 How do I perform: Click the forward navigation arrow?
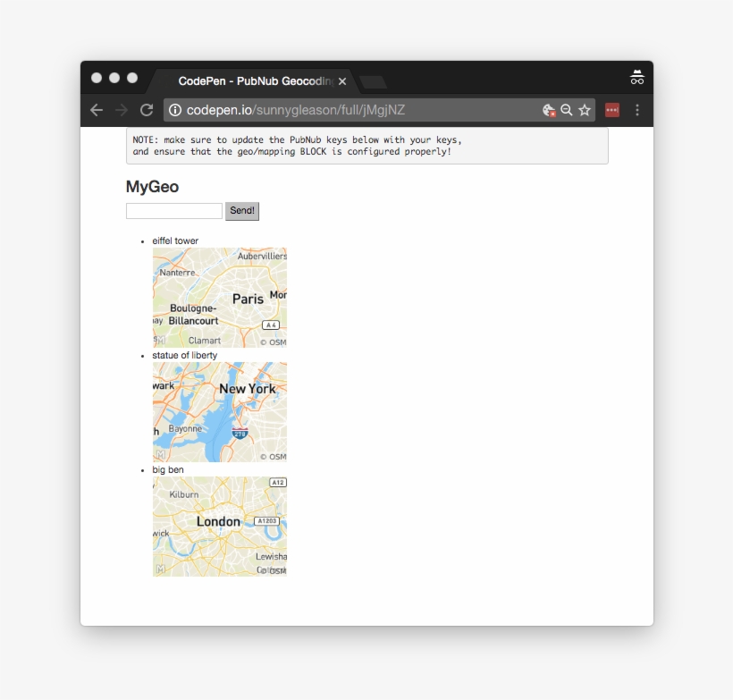click(122, 110)
